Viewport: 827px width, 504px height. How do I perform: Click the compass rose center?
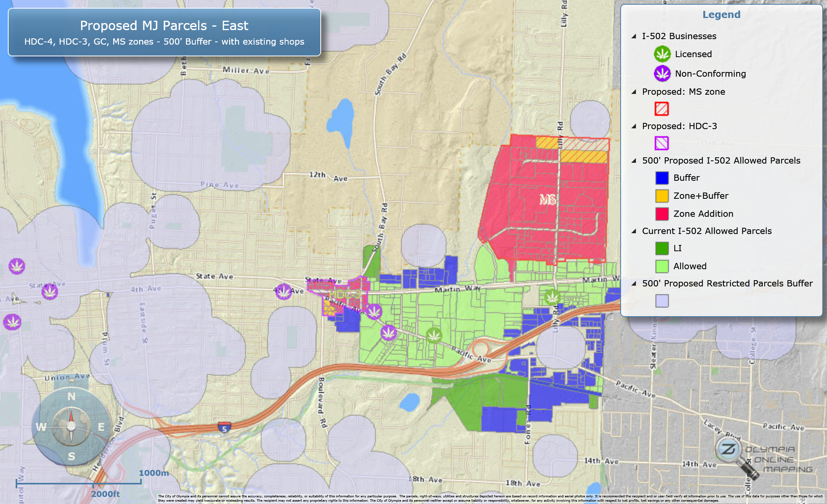point(71,426)
